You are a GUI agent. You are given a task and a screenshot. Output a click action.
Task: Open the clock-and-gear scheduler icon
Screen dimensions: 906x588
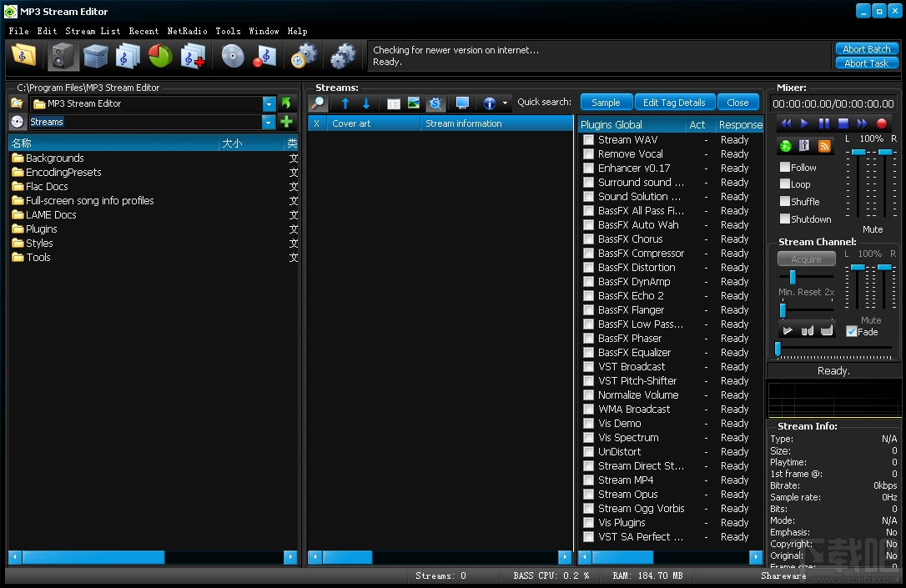pyautogui.click(x=304, y=56)
